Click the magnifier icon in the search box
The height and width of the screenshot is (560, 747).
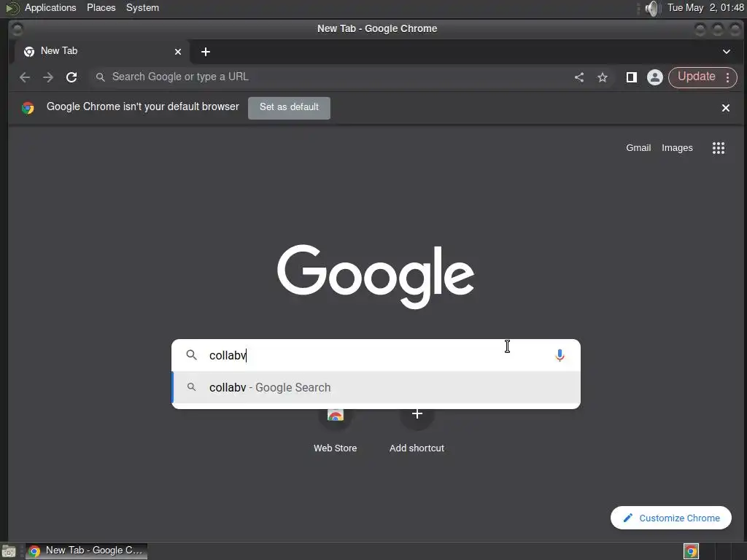[192, 355]
